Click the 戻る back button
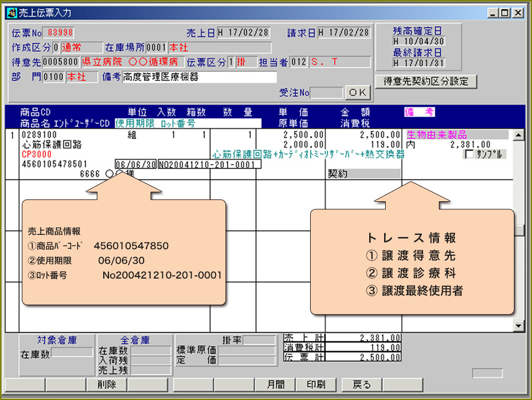This screenshot has width=532, height=400. [x=362, y=385]
